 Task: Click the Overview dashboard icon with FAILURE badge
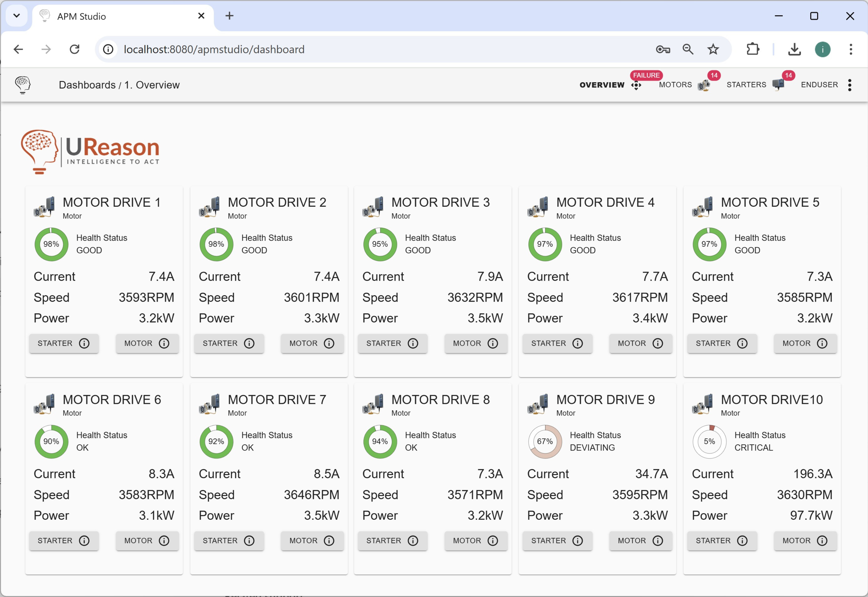[636, 85]
